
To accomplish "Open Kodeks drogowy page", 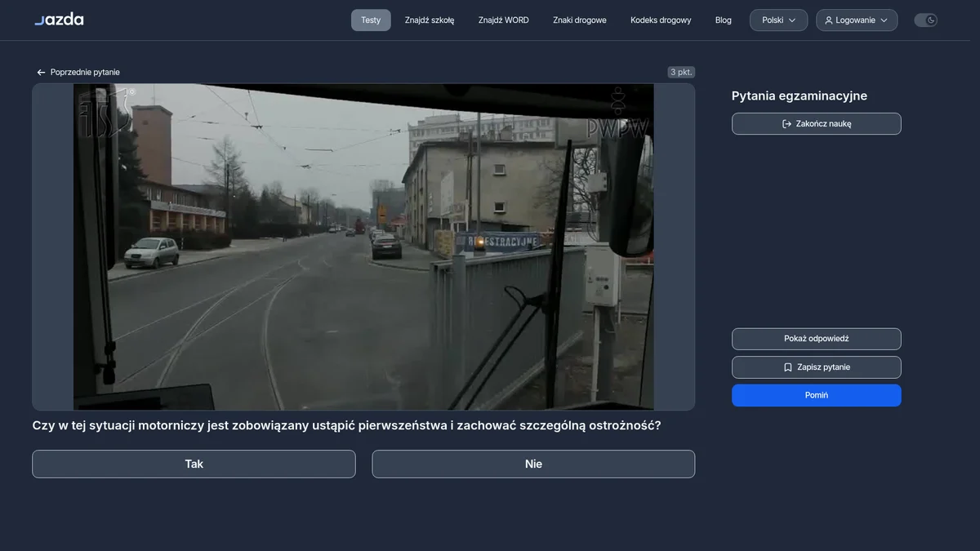I will [x=661, y=20].
